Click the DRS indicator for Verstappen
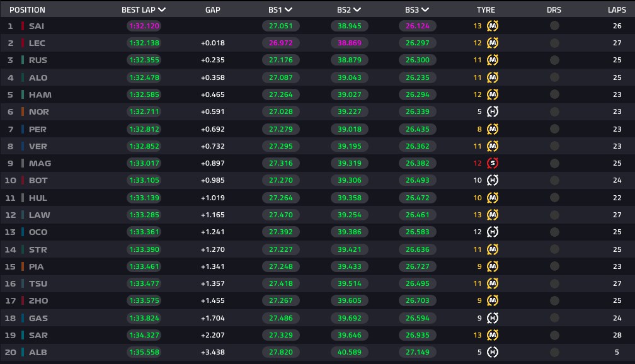Image resolution: width=635 pixels, height=364 pixels. pyautogui.click(x=554, y=146)
